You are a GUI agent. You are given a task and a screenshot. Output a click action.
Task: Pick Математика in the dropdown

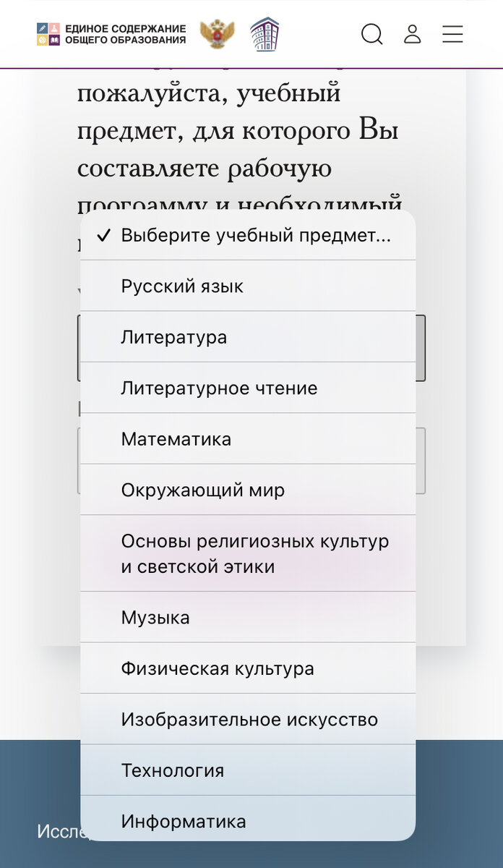click(248, 438)
